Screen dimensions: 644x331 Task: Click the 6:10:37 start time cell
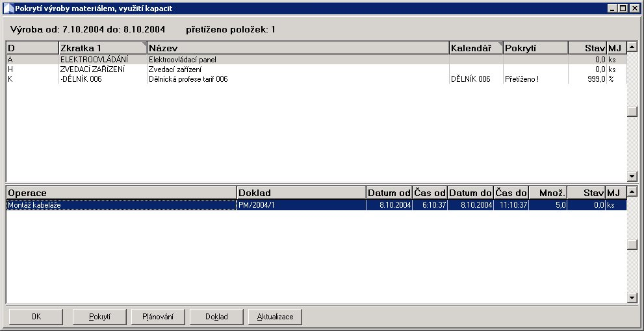pyautogui.click(x=430, y=205)
